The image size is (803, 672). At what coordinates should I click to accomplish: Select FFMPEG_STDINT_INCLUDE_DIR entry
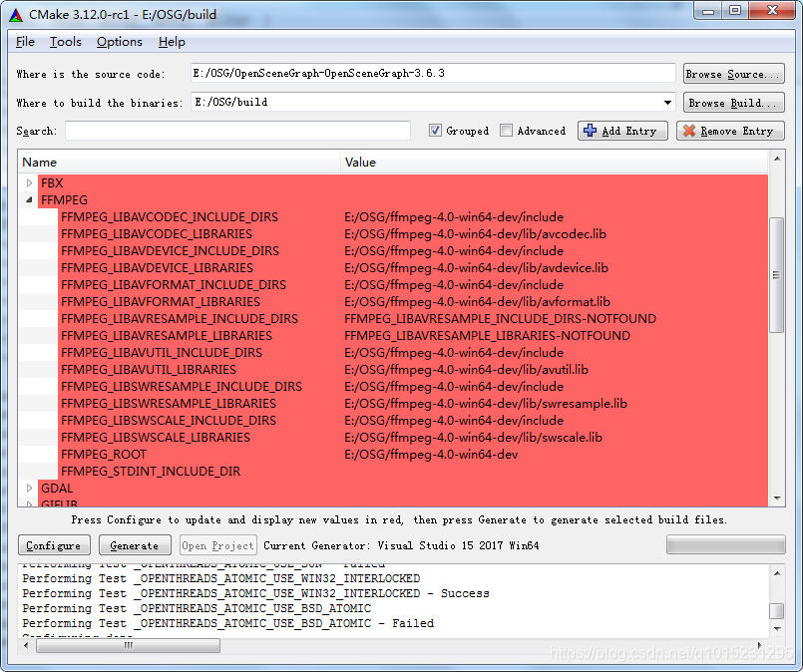coord(151,471)
